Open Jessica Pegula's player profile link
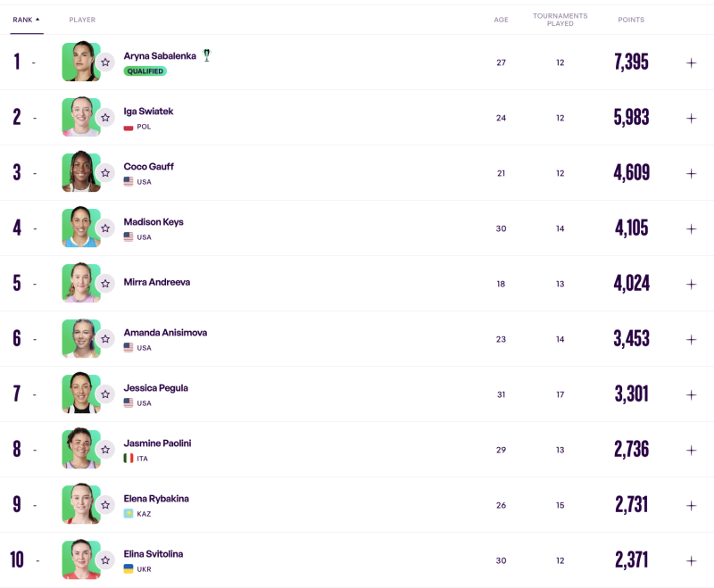 (155, 388)
